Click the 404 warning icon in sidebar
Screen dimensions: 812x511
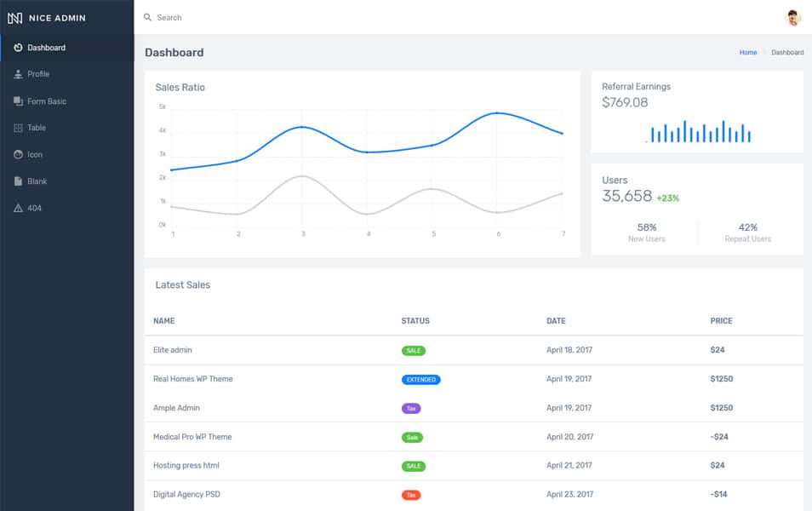point(20,207)
